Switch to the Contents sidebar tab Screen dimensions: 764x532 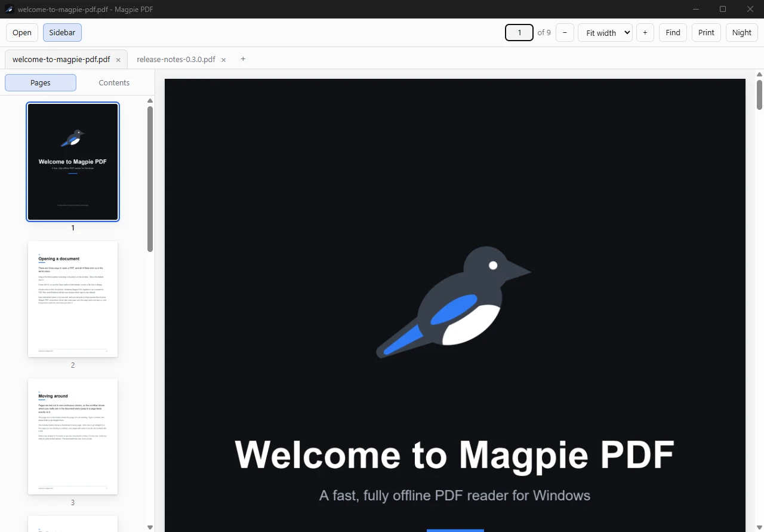pyautogui.click(x=114, y=83)
